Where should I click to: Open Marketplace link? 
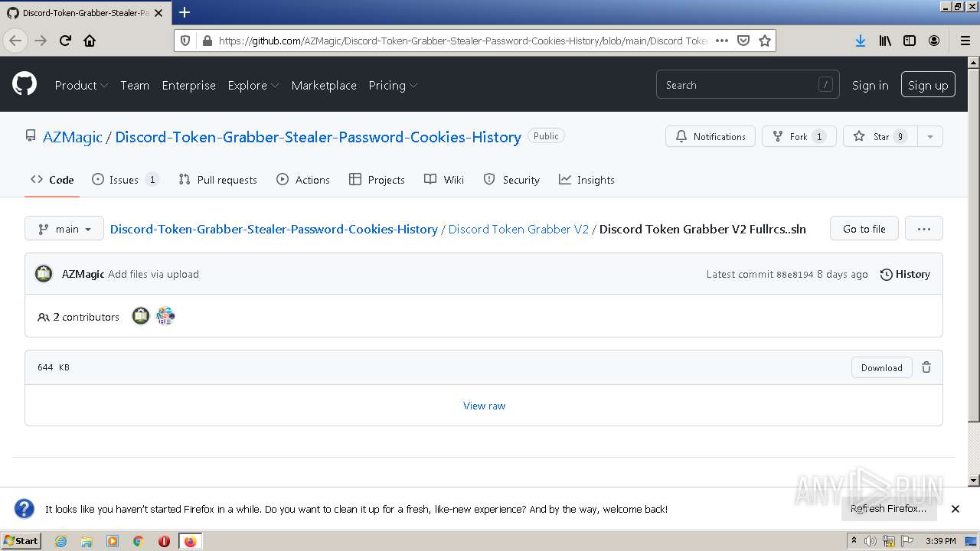(324, 85)
